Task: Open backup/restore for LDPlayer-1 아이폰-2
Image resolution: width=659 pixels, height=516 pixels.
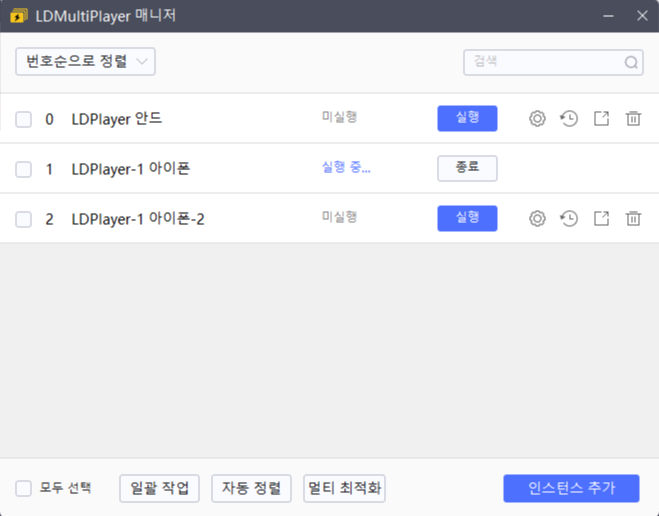Action: click(x=569, y=219)
